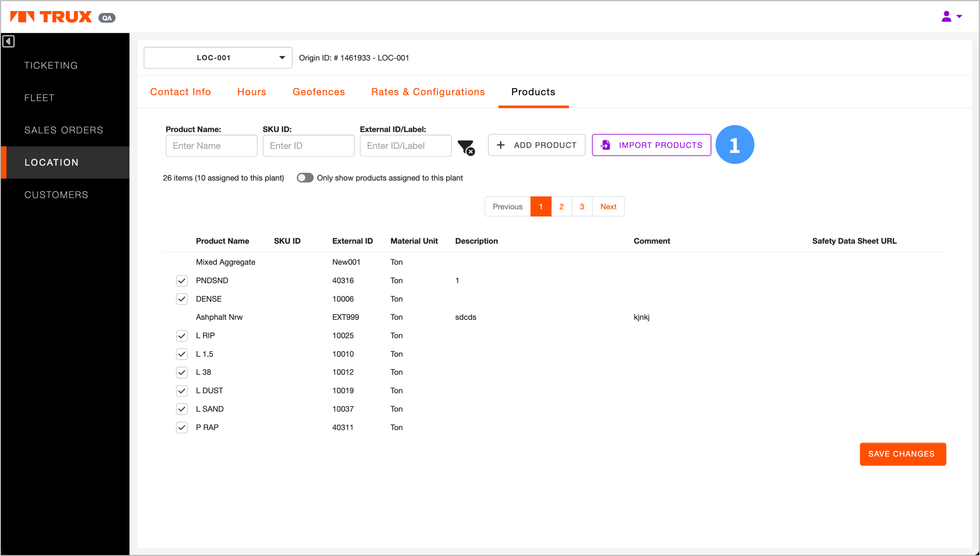Jump to page 2
Image resolution: width=980 pixels, height=556 pixels.
click(561, 207)
